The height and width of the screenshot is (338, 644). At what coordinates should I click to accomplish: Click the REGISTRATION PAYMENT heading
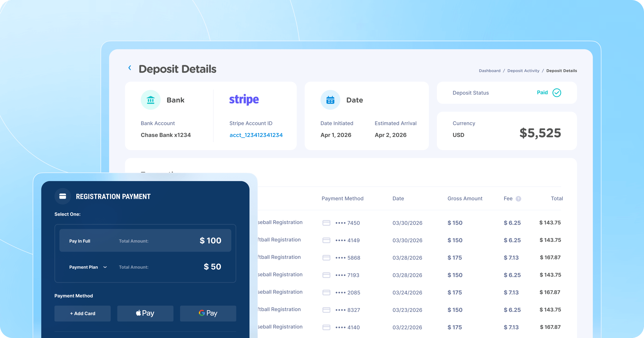tap(113, 197)
